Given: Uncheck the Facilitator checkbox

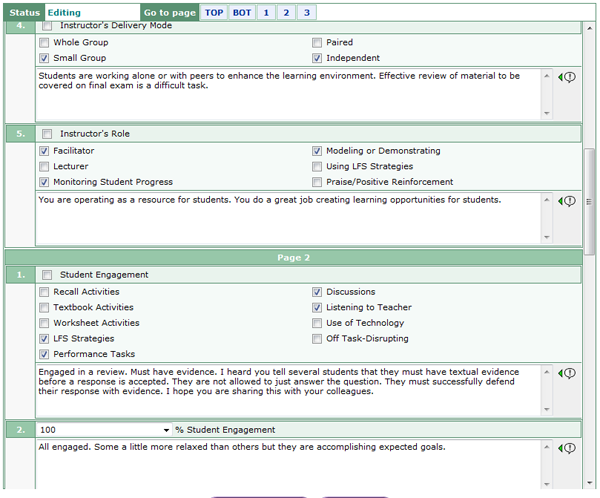Looking at the screenshot, I should point(44,151).
